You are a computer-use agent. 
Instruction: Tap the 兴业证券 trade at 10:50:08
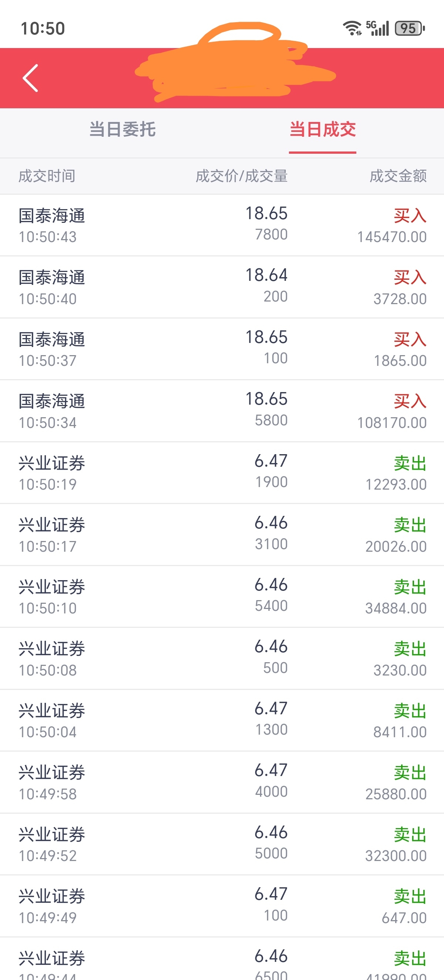click(222, 659)
